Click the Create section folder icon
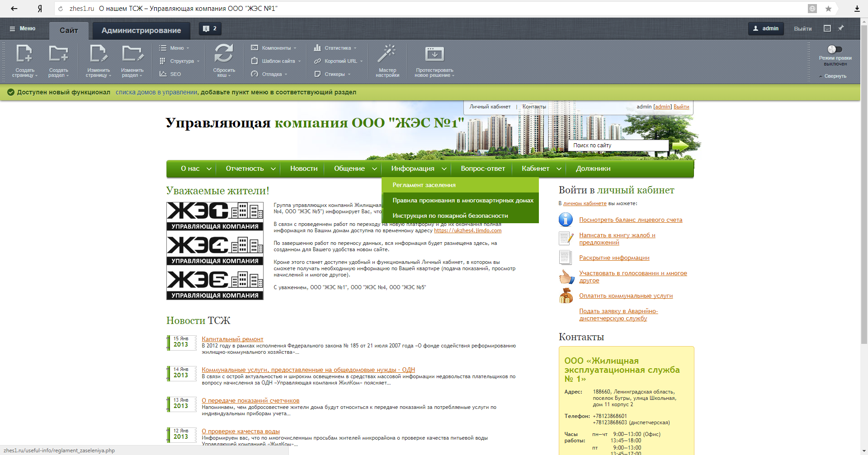 pos(58,53)
